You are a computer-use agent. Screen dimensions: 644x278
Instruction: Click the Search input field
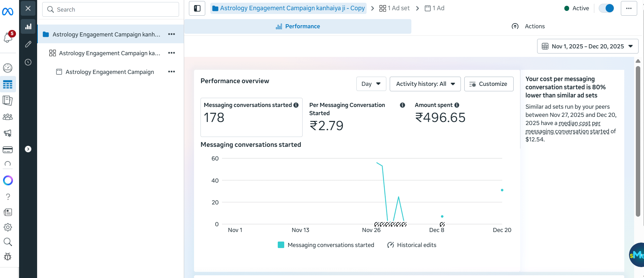pos(111,10)
